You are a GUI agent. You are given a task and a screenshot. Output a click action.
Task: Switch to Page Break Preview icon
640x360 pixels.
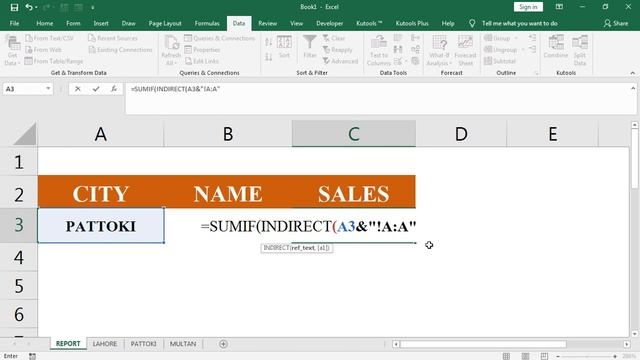click(544, 356)
